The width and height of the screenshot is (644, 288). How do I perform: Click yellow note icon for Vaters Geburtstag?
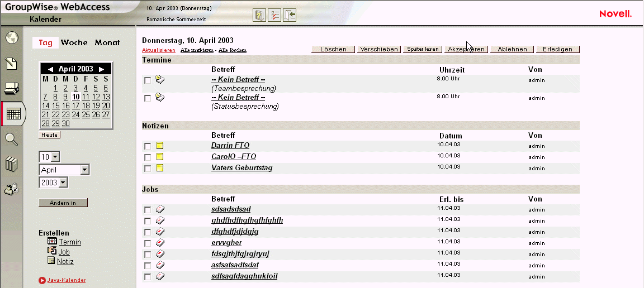click(160, 168)
